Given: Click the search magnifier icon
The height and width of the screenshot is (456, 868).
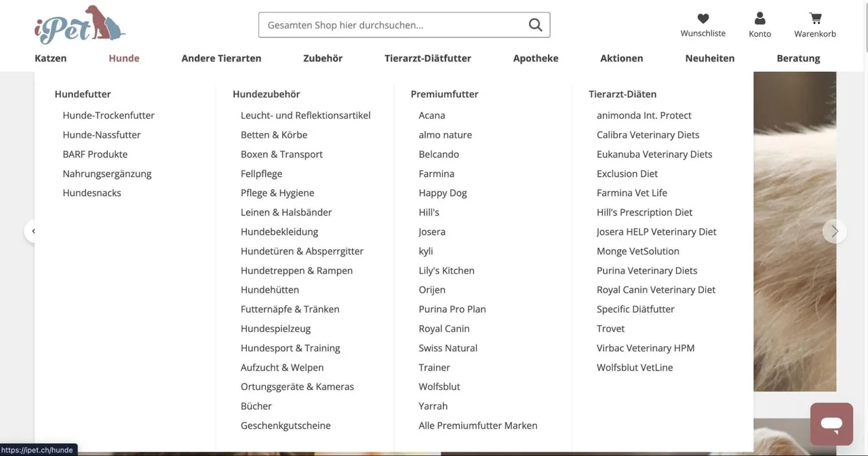Looking at the screenshot, I should click(535, 25).
